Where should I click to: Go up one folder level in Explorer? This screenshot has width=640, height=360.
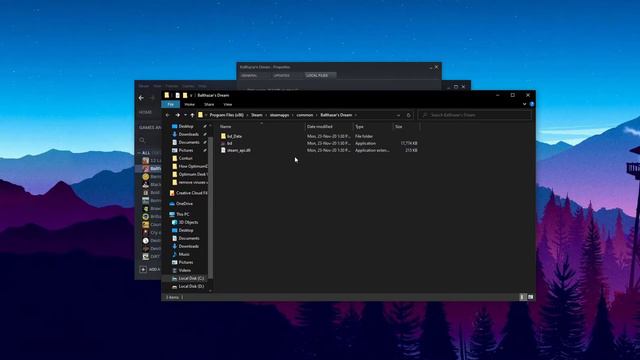coord(192,115)
